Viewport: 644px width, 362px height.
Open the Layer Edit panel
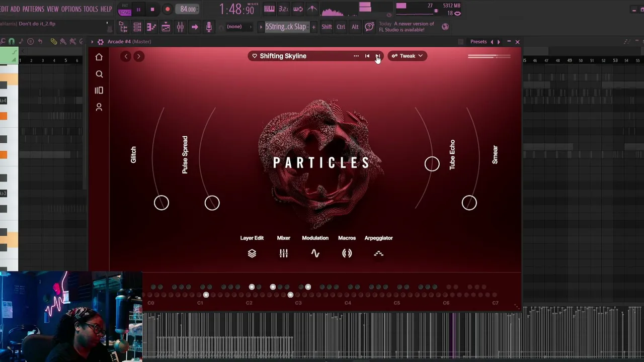tap(252, 247)
